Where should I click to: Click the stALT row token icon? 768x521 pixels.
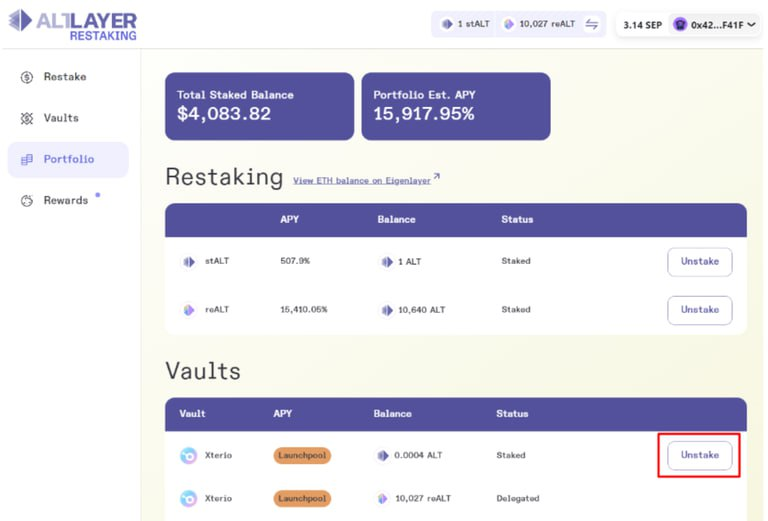pyautogui.click(x=189, y=262)
